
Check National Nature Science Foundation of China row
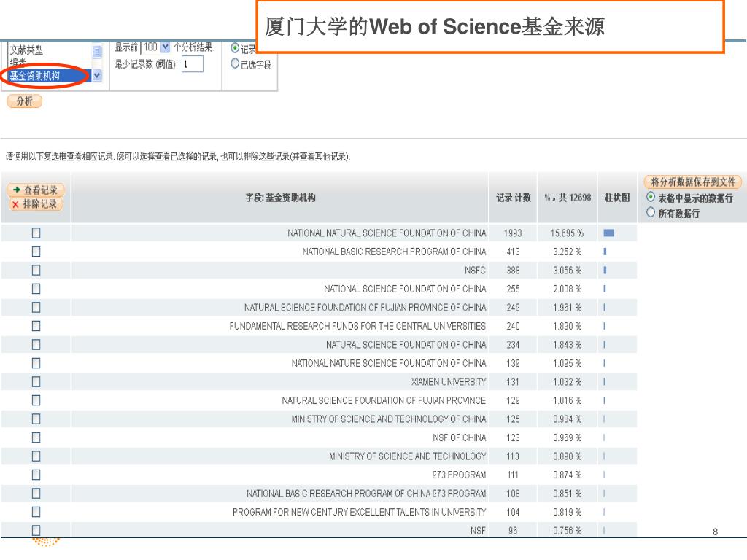36,363
